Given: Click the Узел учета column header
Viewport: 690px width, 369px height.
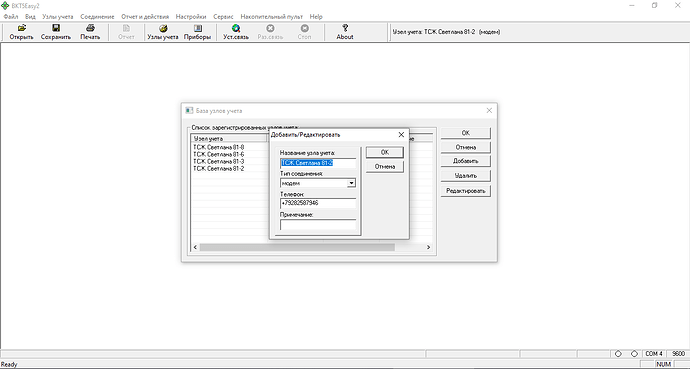Looking at the screenshot, I should pos(229,139).
